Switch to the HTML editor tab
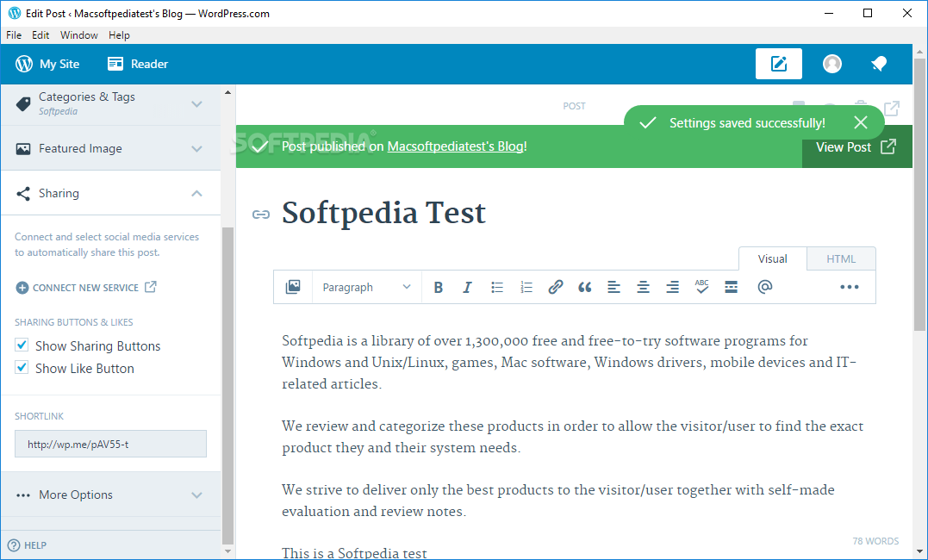This screenshot has width=928, height=560. coord(841,258)
